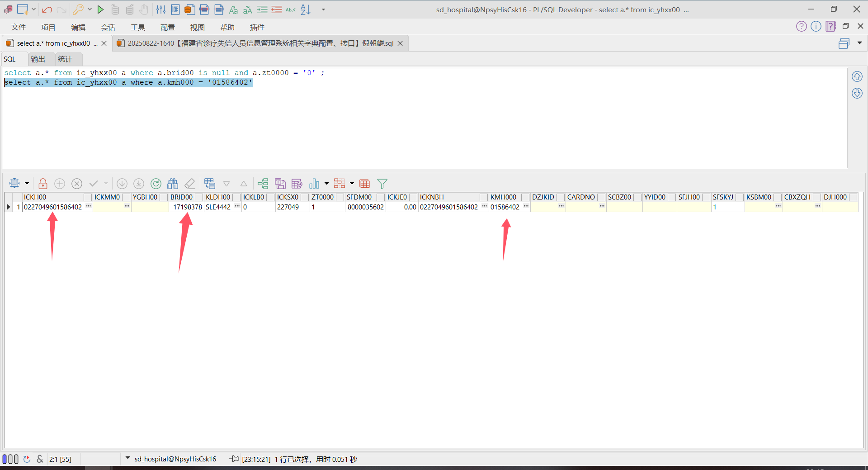
Task: Close the 20250822-1640 sql tab
Action: pyautogui.click(x=400, y=43)
